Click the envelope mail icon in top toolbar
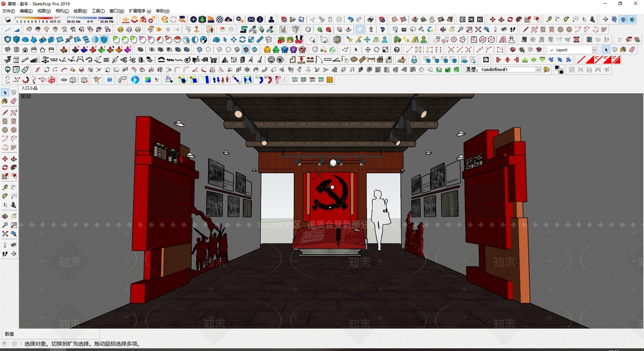Viewport: 644px width, 351px height. pos(251,19)
